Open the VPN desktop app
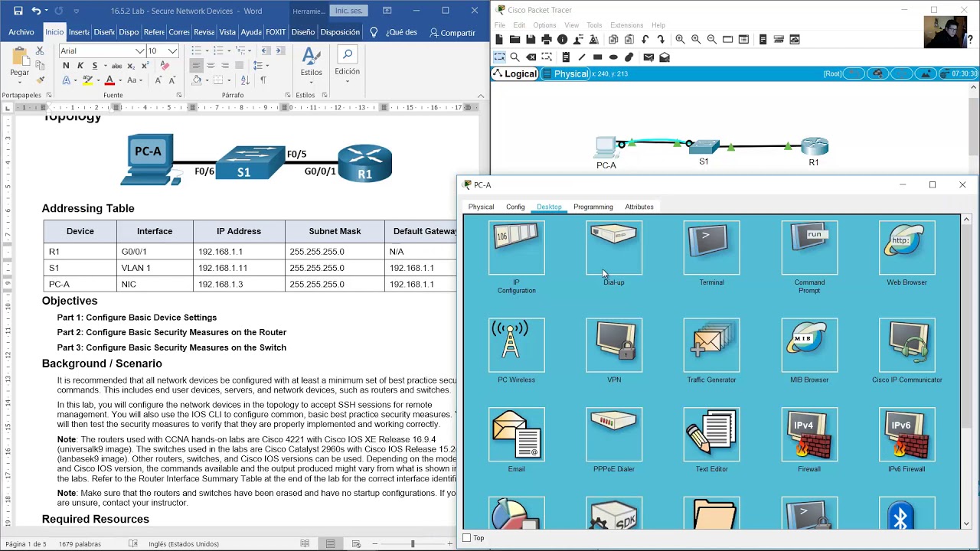The width and height of the screenshot is (980, 551). pyautogui.click(x=614, y=345)
